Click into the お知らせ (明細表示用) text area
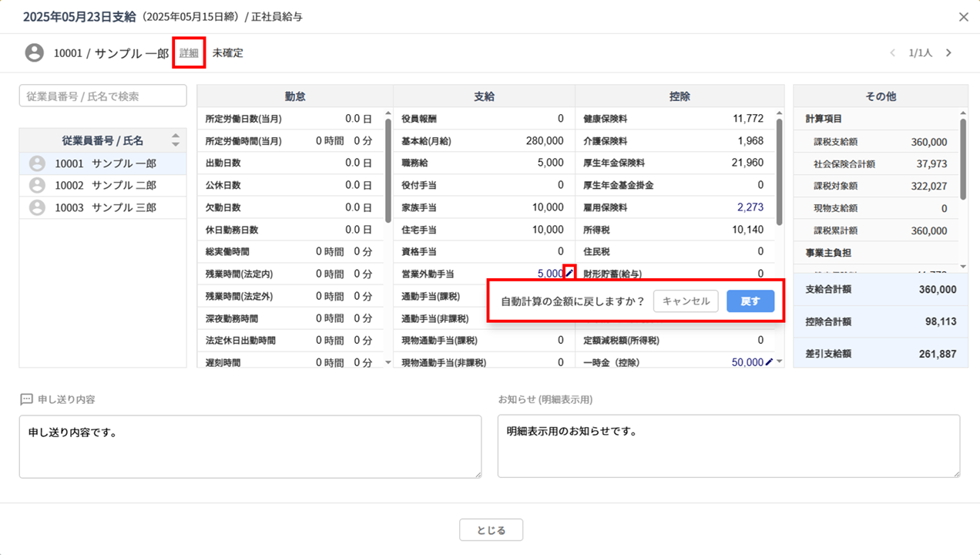Image resolution: width=980 pixels, height=555 pixels. pos(729,447)
